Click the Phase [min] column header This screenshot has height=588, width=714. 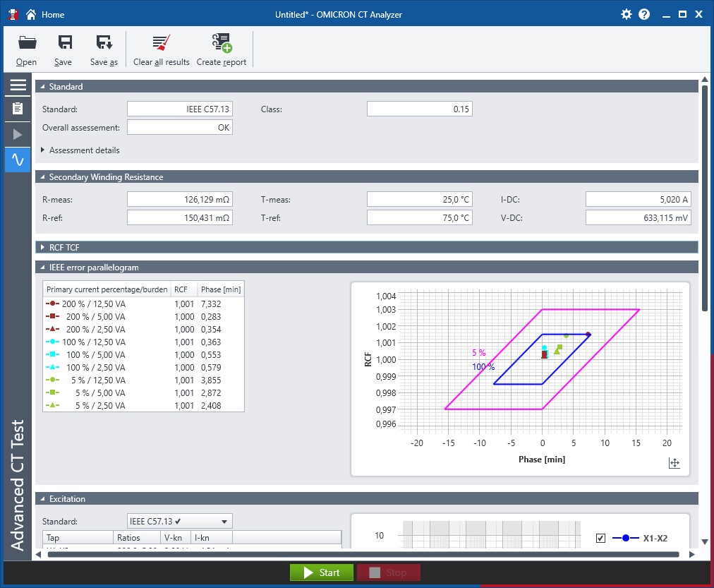pos(221,289)
